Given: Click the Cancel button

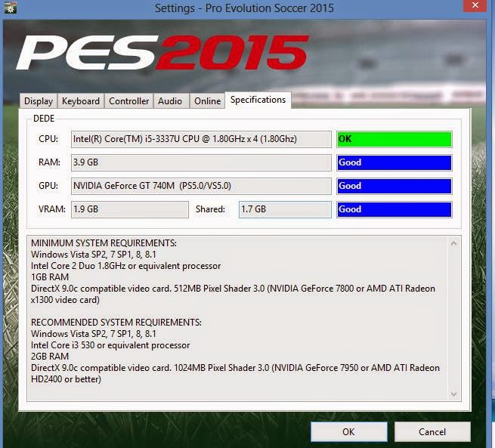Looking at the screenshot, I should coord(432,431).
